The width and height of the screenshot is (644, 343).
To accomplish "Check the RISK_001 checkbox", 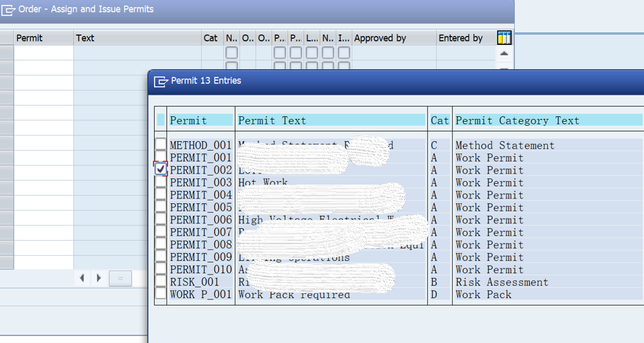I will click(x=160, y=281).
